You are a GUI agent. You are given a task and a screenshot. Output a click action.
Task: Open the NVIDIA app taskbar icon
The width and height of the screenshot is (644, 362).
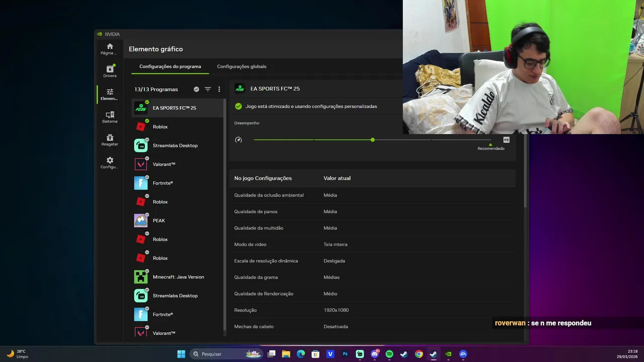pos(448,354)
